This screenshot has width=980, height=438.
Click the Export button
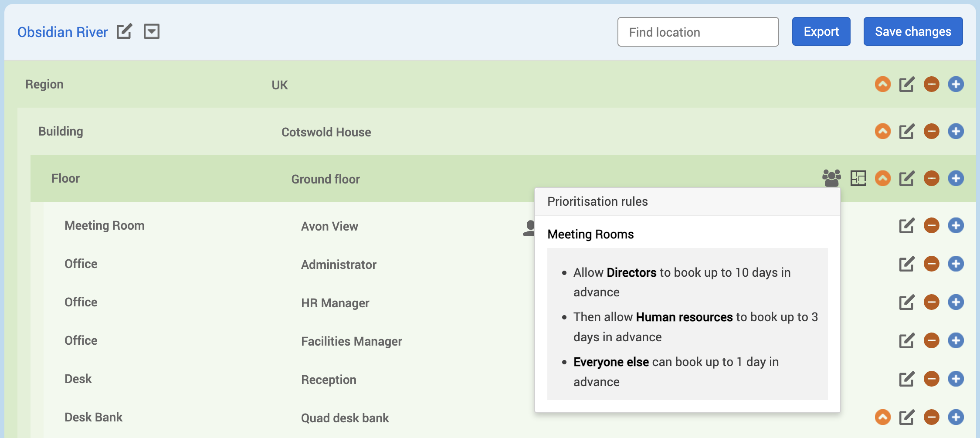821,31
